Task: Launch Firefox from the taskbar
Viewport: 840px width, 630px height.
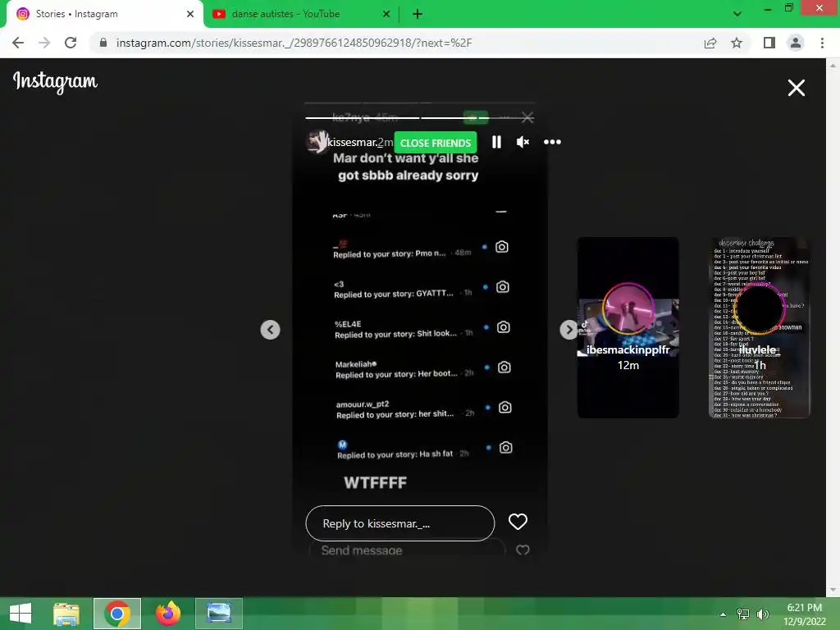Action: click(167, 614)
